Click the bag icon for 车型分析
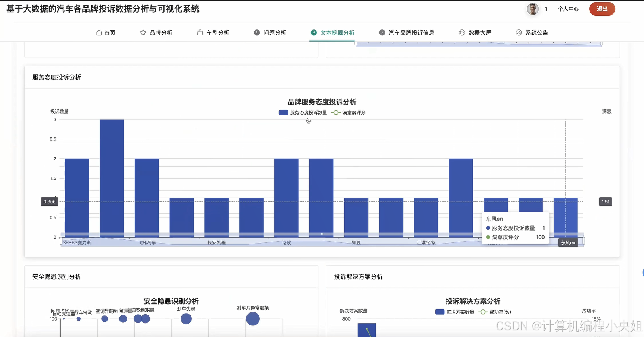Viewport: 644px width, 337px height. (200, 33)
